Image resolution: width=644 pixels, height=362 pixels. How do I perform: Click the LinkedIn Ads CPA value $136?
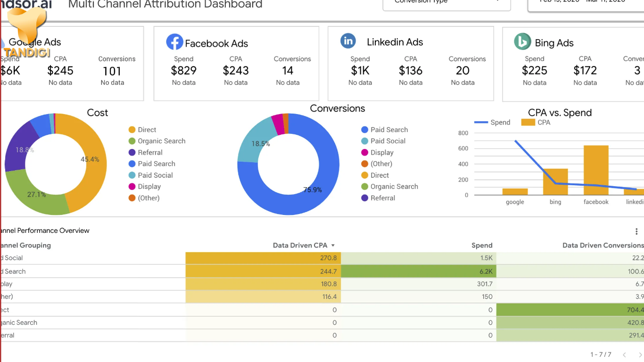(411, 71)
